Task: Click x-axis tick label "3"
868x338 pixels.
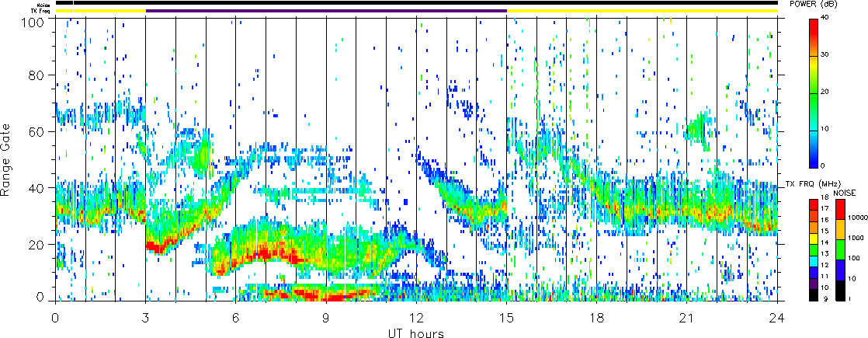Action: click(x=146, y=318)
